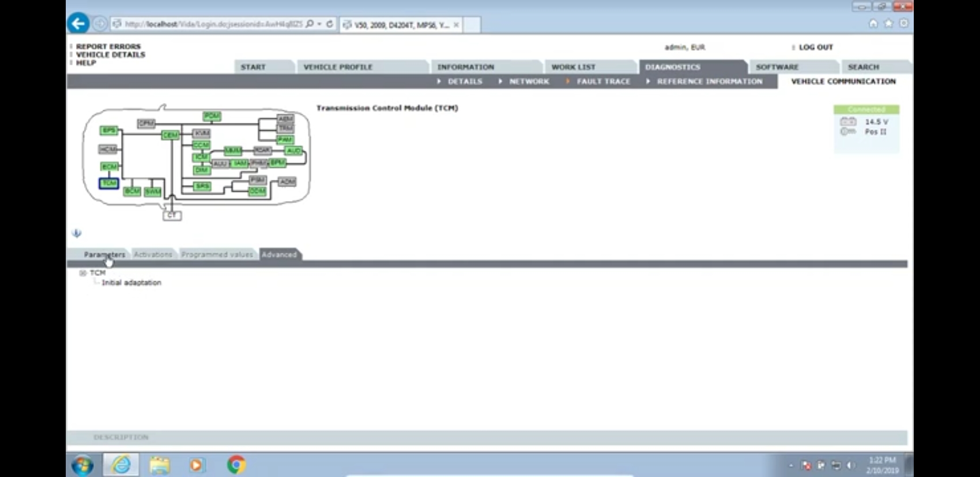Select DIAGNOSTICS main tab
The height and width of the screenshot is (477, 980).
[673, 67]
